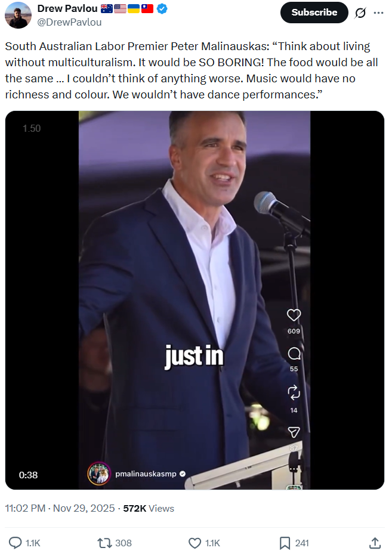392x557 pixels.
Task: Click the embedded video's send icon
Action: point(294,432)
